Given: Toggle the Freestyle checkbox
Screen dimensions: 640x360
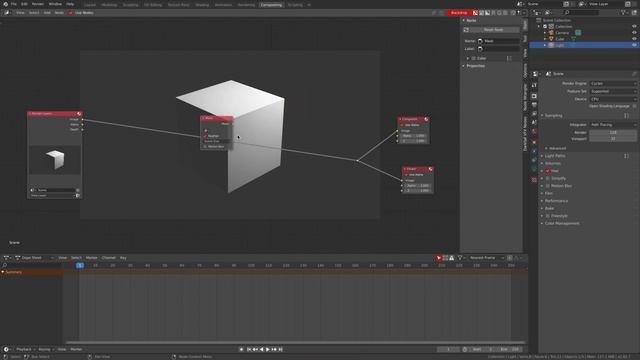Looking at the screenshot, I should [548, 216].
